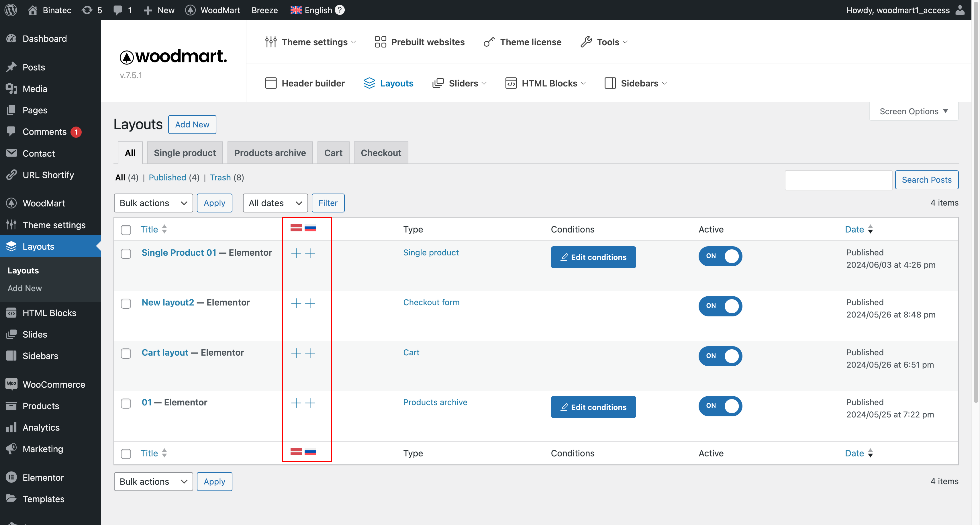980x525 pixels.
Task: Expand Screen Options
Action: 914,111
